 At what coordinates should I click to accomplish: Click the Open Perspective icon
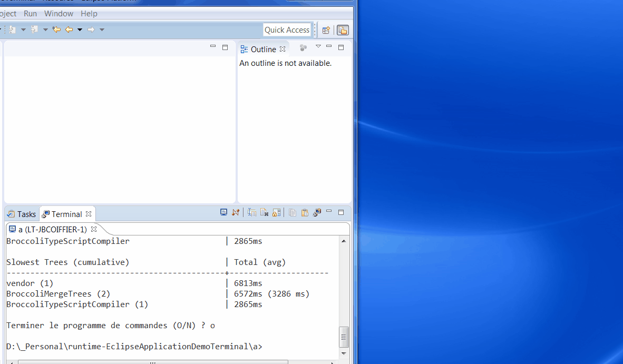click(326, 30)
